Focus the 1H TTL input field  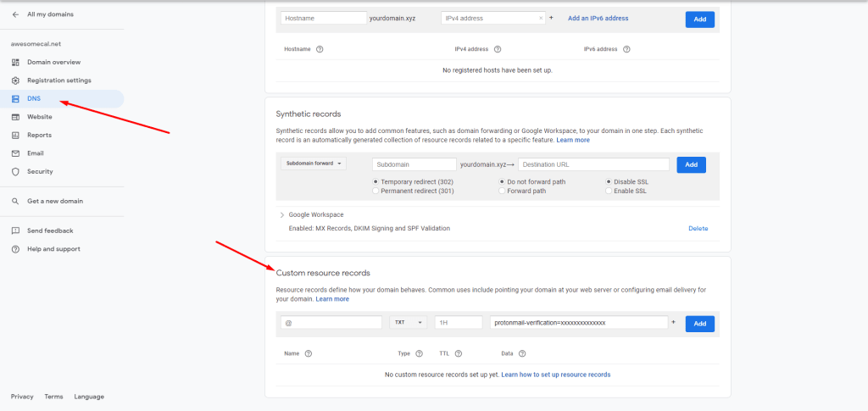(x=459, y=323)
